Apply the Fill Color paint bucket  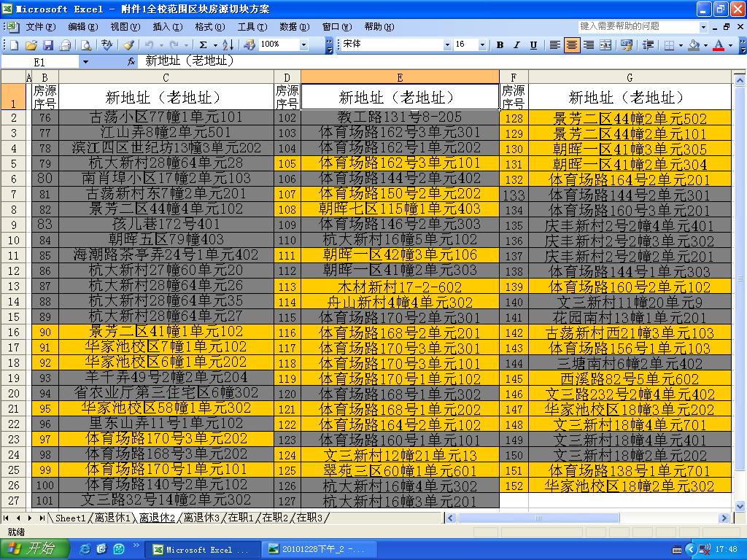694,44
